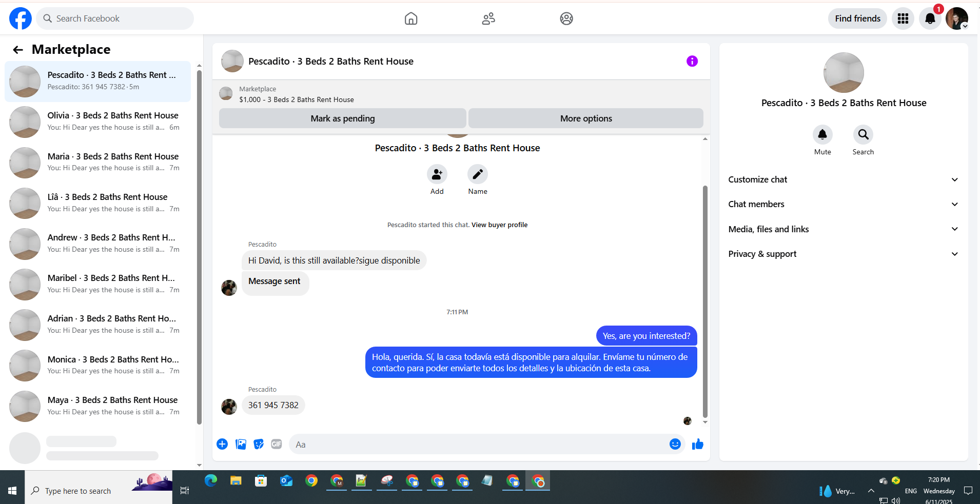
Task: Open the account profile picture menu
Action: [x=957, y=18]
